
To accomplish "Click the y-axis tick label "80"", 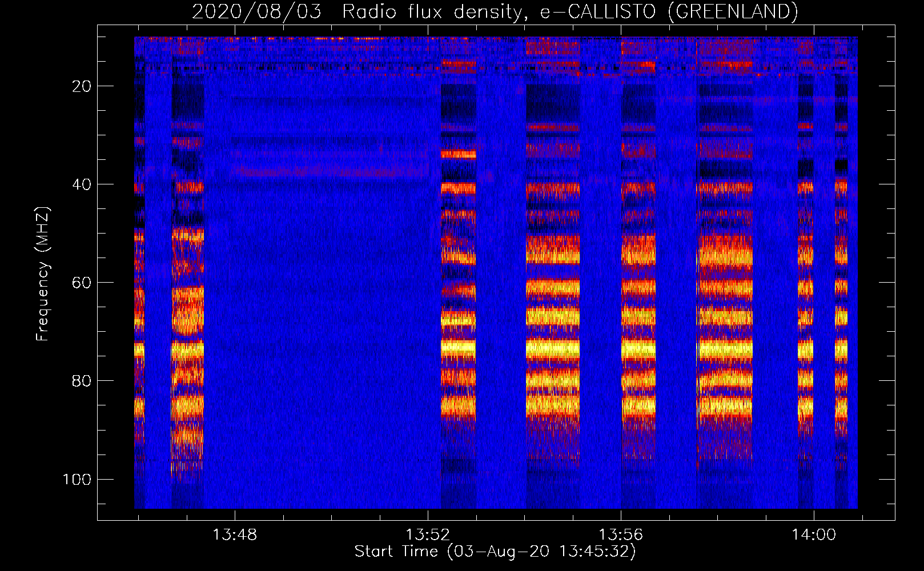I will click(x=82, y=381).
